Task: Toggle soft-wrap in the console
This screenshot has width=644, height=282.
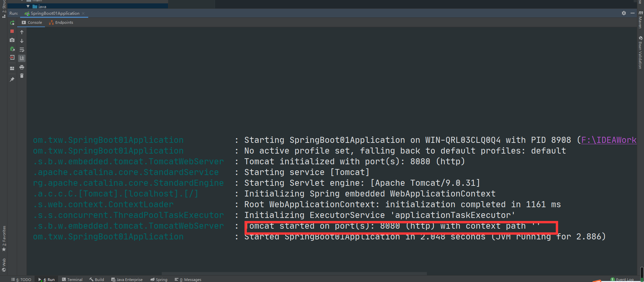Action: 22,50
